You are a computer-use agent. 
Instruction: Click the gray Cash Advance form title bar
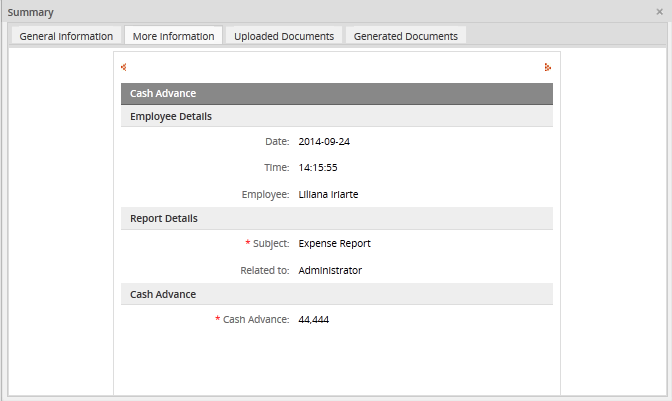coord(336,94)
